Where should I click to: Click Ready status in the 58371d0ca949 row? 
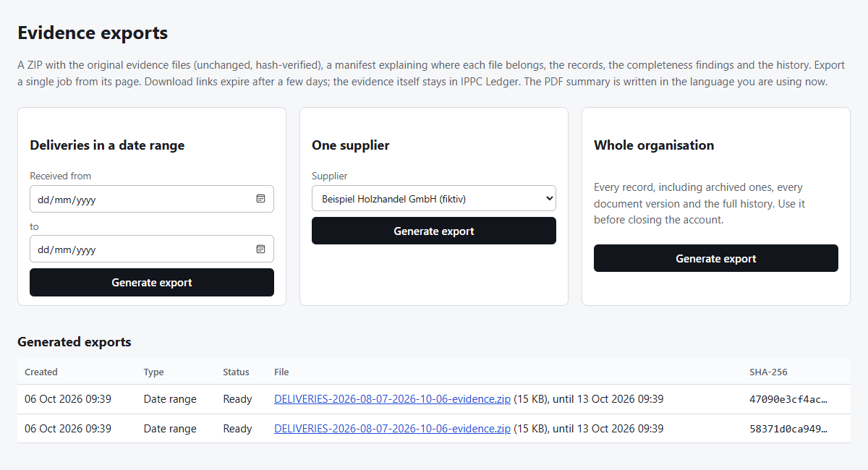point(237,429)
